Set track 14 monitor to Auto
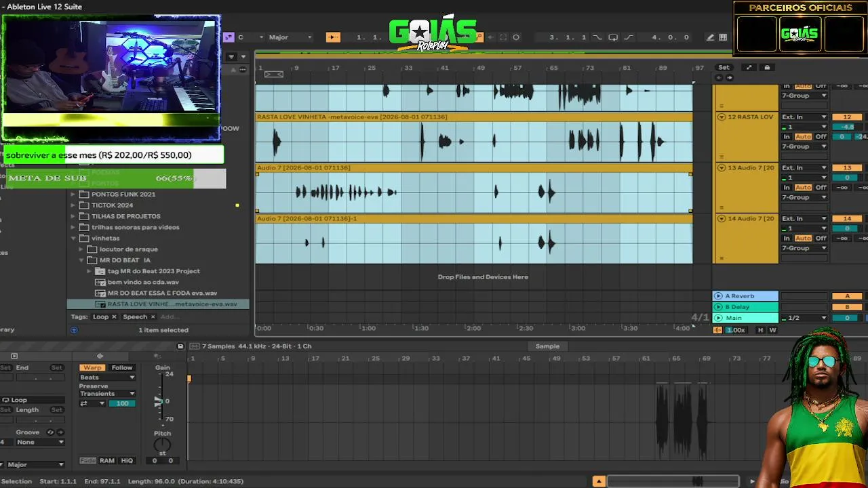Image resolution: width=868 pixels, height=488 pixels. 803,238
